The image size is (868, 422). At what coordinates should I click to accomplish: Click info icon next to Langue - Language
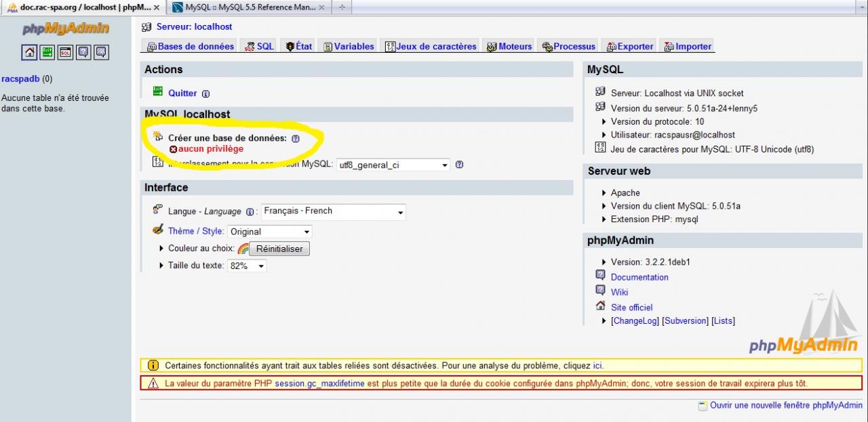coord(250,212)
